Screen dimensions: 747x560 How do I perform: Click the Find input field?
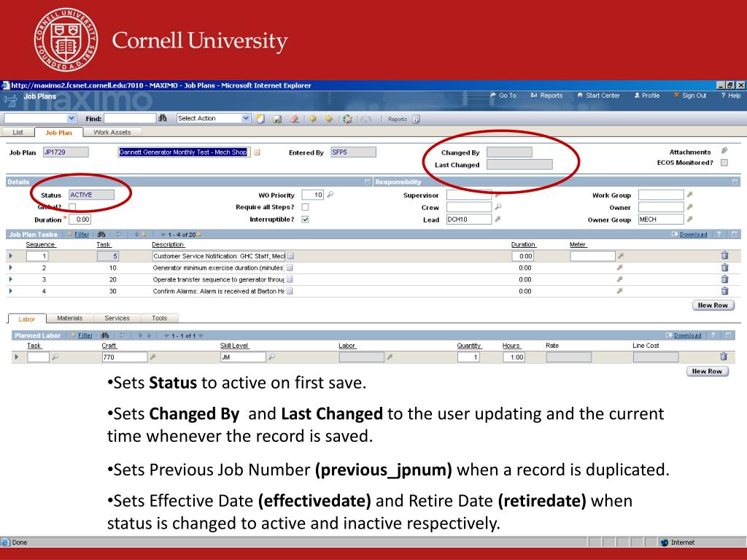click(130, 118)
